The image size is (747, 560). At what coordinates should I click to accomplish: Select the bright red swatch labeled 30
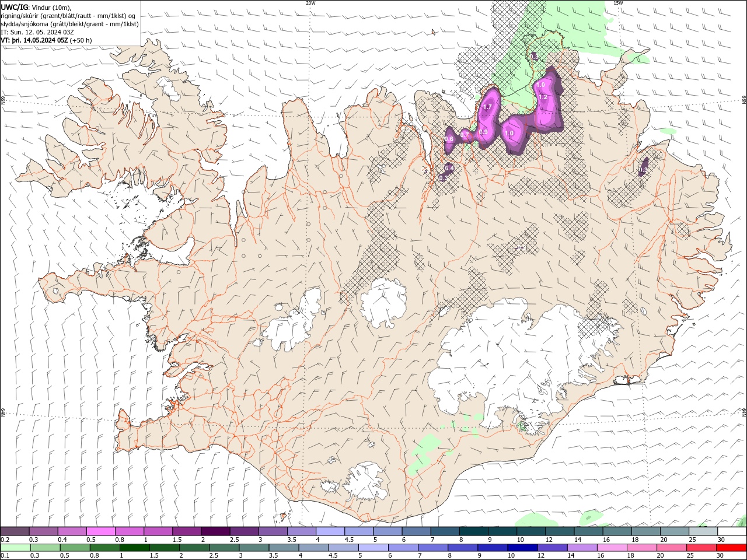coord(732,548)
